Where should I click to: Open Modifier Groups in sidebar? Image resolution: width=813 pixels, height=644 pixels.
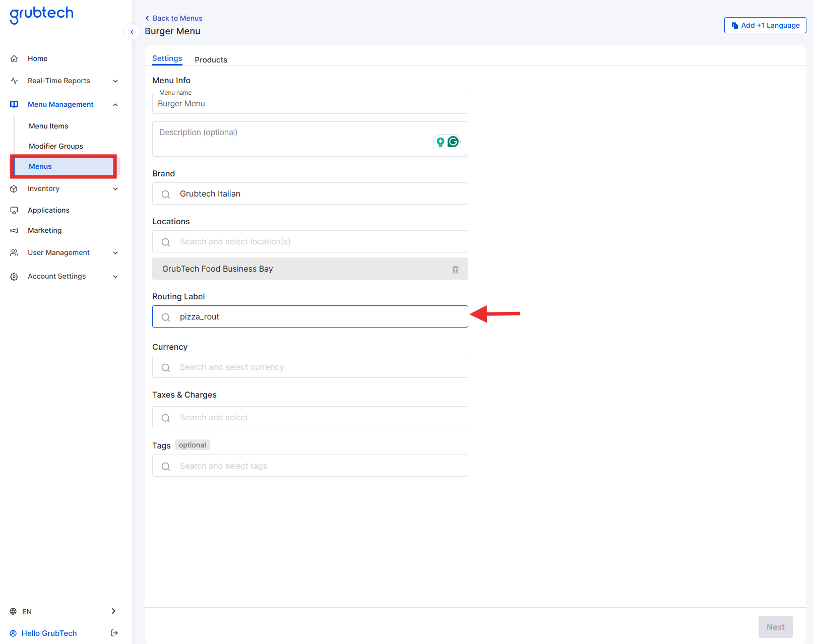pyautogui.click(x=56, y=146)
